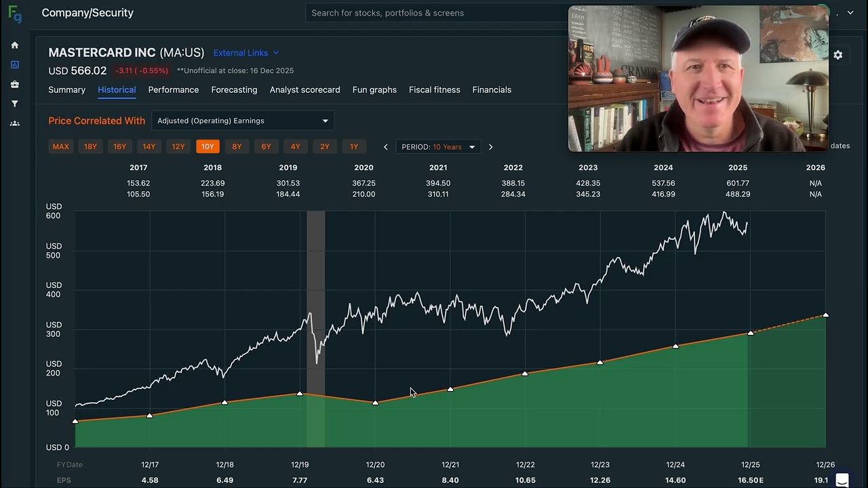The height and width of the screenshot is (488, 868).
Task: Pick the 12Y time range
Action: [178, 147]
